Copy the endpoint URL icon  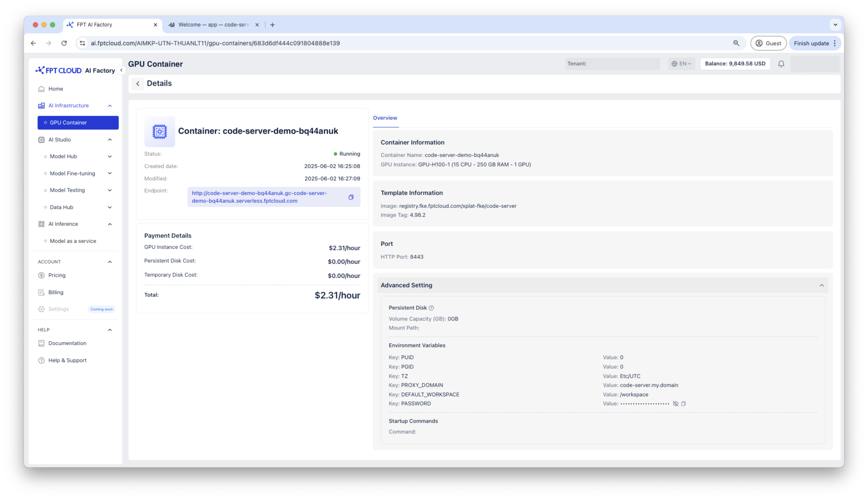[351, 197]
